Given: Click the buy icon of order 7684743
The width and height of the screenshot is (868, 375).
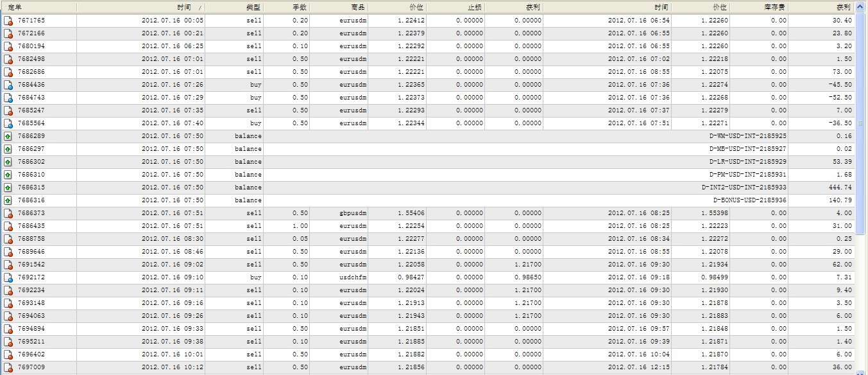Looking at the screenshot, I should (x=8, y=98).
